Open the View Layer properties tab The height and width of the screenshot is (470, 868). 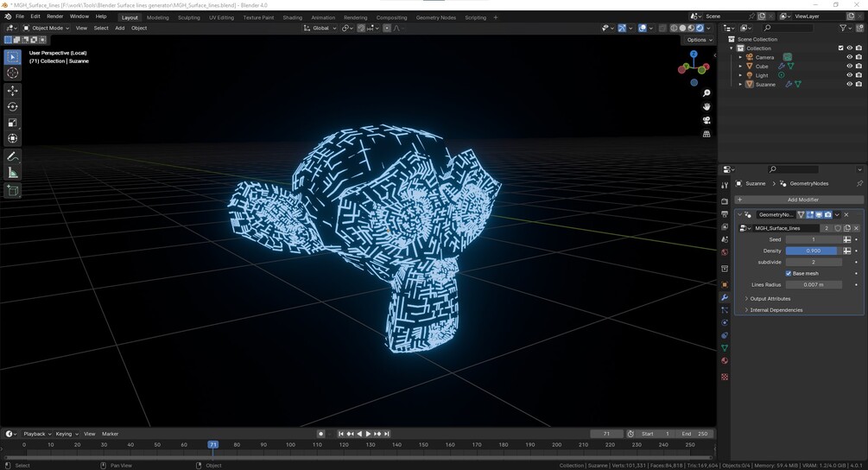[725, 227]
